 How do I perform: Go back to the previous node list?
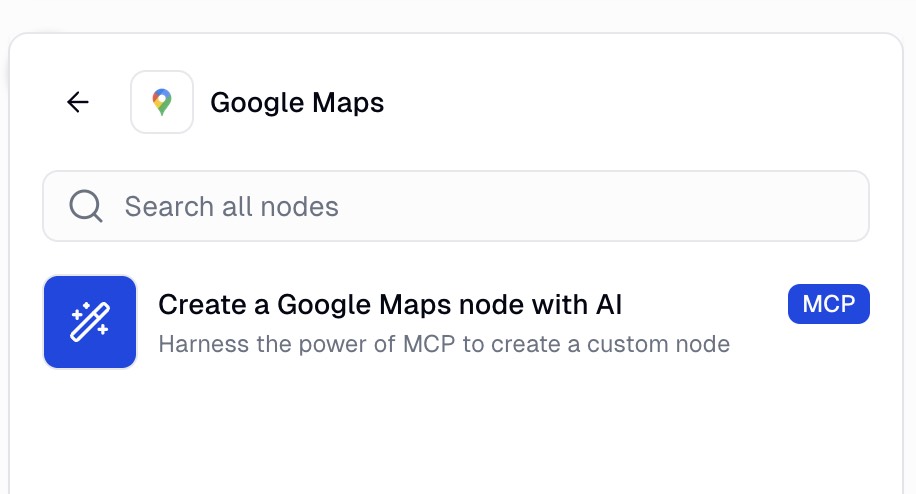[77, 102]
